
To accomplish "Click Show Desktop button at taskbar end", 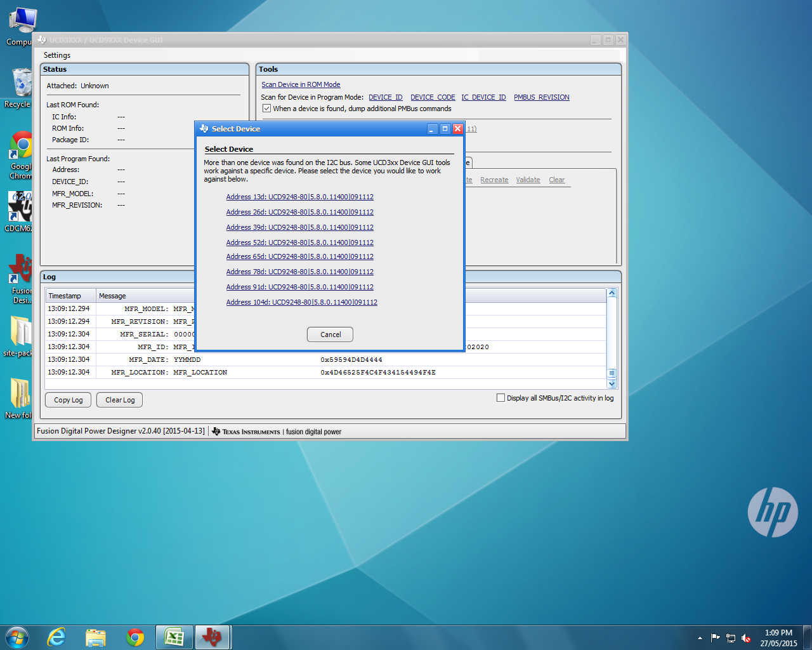I will 807,637.
